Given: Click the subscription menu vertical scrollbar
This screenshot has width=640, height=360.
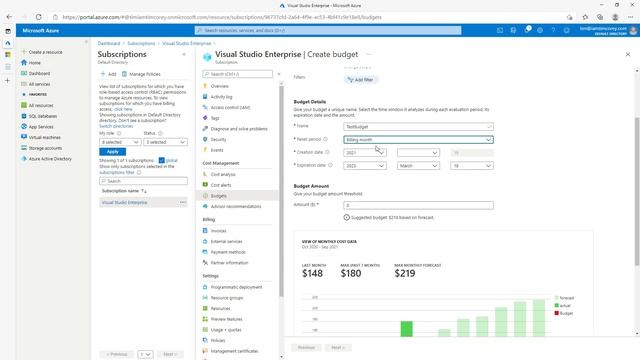Looking at the screenshot, I should point(281,191).
